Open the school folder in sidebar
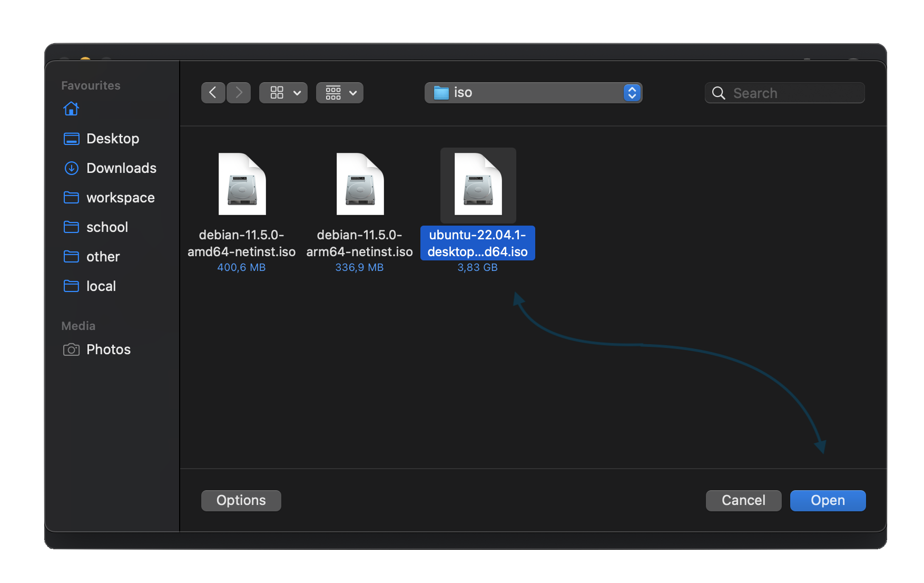The height and width of the screenshot is (583, 924). (x=107, y=227)
